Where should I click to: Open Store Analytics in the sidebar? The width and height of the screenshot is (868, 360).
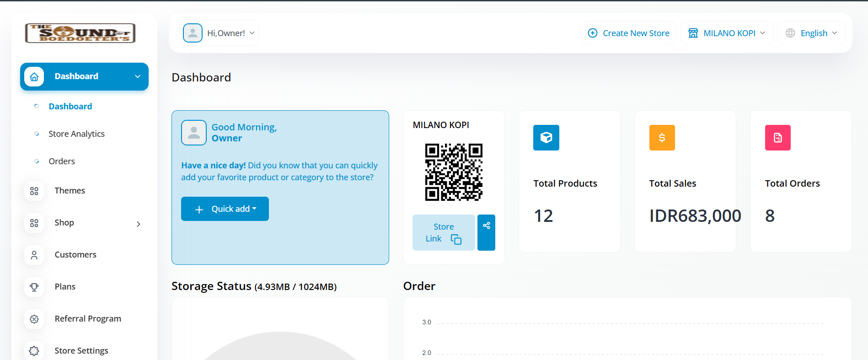click(77, 134)
